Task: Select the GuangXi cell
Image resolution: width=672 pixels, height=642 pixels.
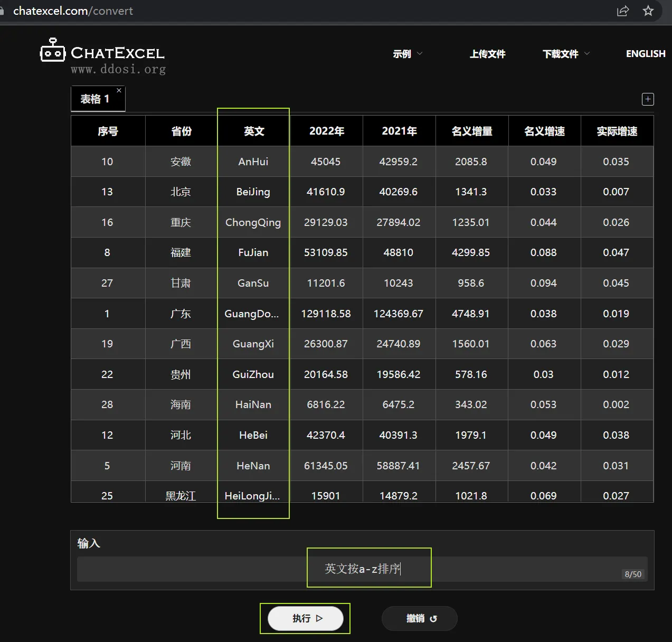Action: coord(253,344)
